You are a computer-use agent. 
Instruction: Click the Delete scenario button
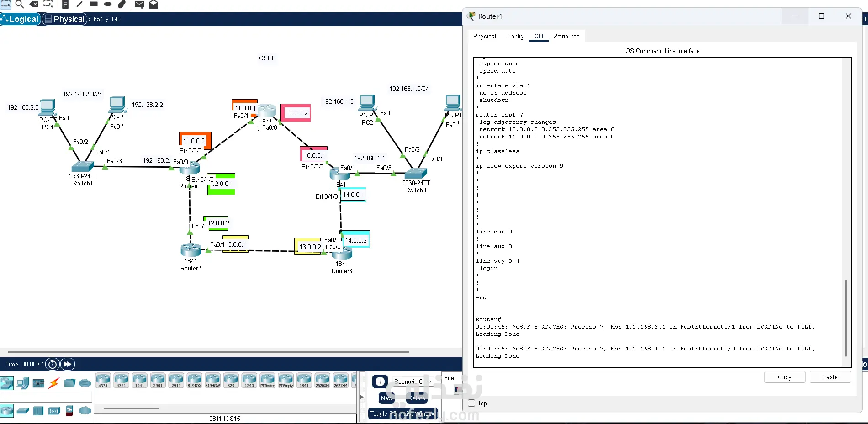tap(417, 398)
